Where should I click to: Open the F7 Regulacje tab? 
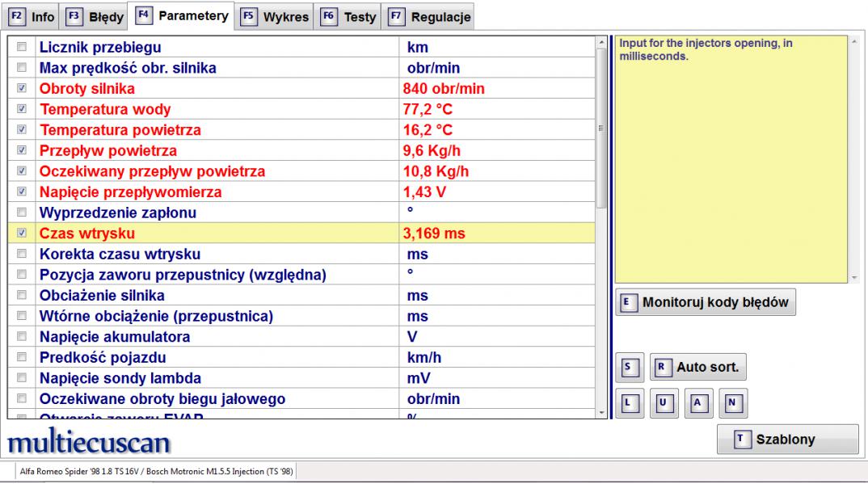[429, 17]
